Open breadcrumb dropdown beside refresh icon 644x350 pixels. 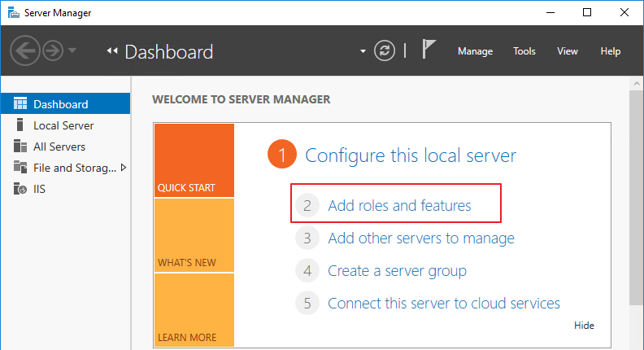[x=363, y=51]
